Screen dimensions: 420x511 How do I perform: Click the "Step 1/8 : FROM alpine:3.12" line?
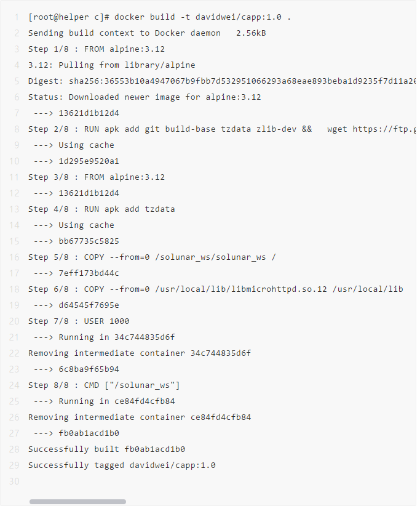97,49
